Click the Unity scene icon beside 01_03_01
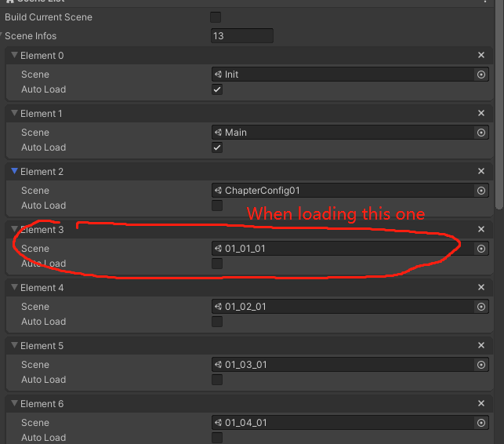The height and width of the screenshot is (444, 504). coord(218,365)
